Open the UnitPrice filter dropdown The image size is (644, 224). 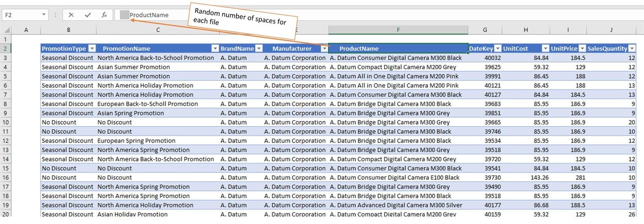click(x=582, y=48)
